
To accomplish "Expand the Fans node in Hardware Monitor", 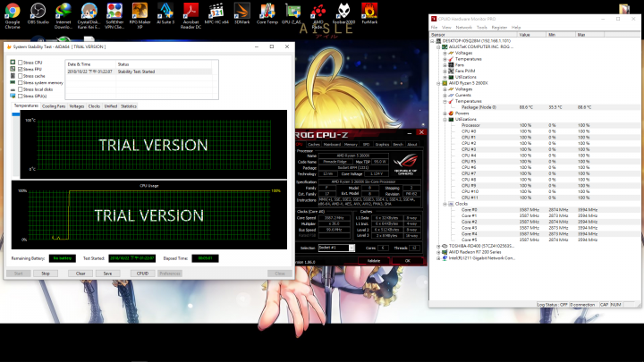I will [445, 65].
